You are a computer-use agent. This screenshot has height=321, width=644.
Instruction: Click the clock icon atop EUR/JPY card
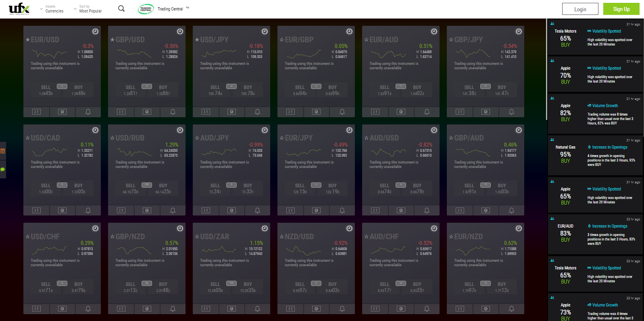point(349,130)
